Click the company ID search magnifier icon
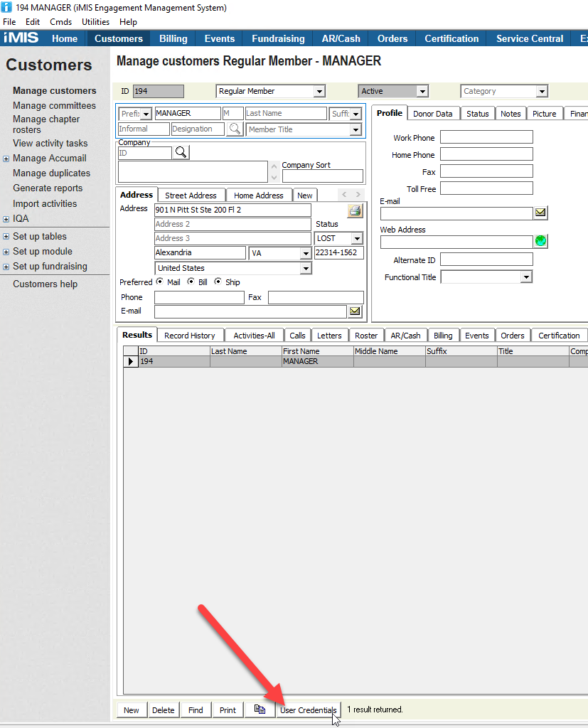The image size is (588, 728). (x=181, y=153)
